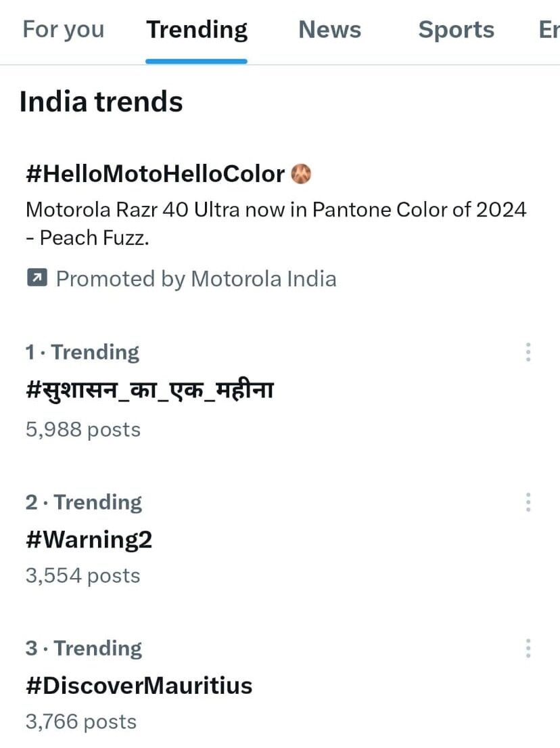Open the News tab

click(x=330, y=30)
